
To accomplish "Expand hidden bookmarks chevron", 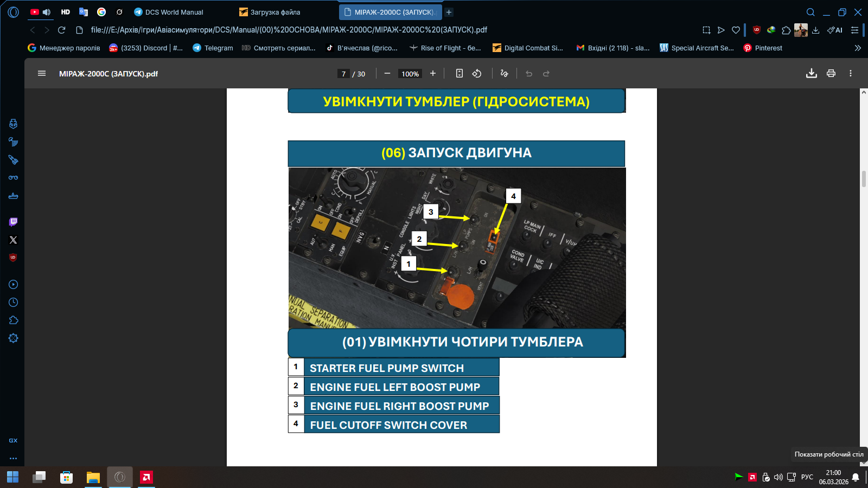I will pyautogui.click(x=858, y=48).
